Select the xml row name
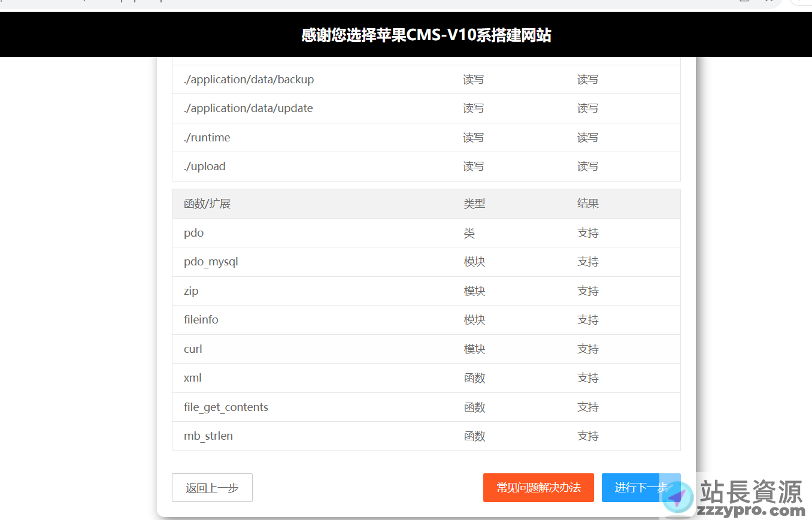This screenshot has height=520, width=812. [x=192, y=378]
